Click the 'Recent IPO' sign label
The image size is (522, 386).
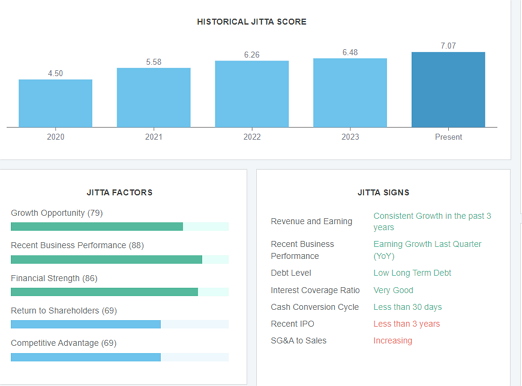point(292,324)
